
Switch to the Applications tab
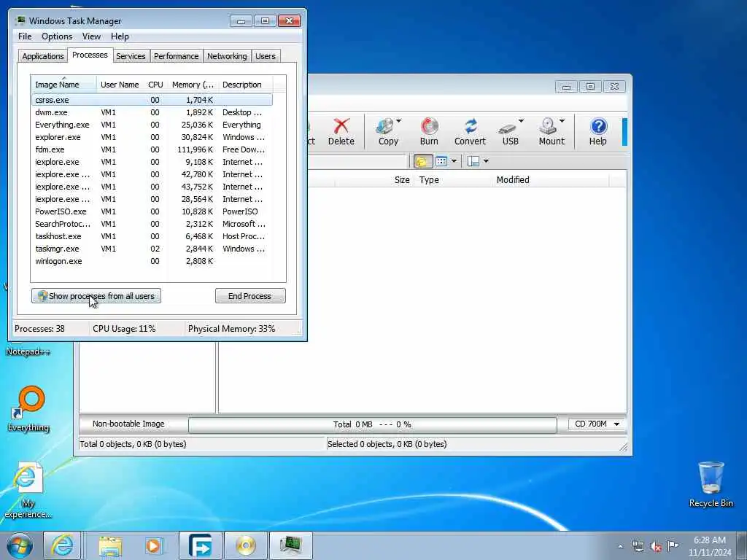[x=43, y=56]
